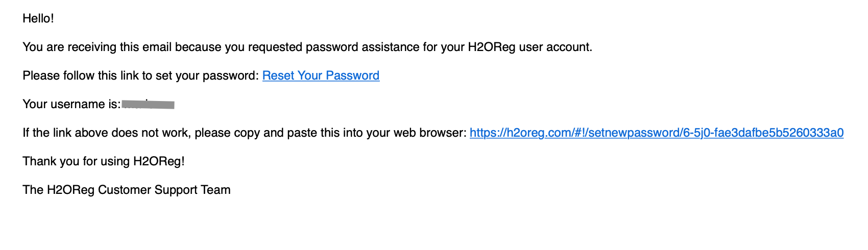
Task: Click the 'You are receiving this email' text
Action: point(97,47)
